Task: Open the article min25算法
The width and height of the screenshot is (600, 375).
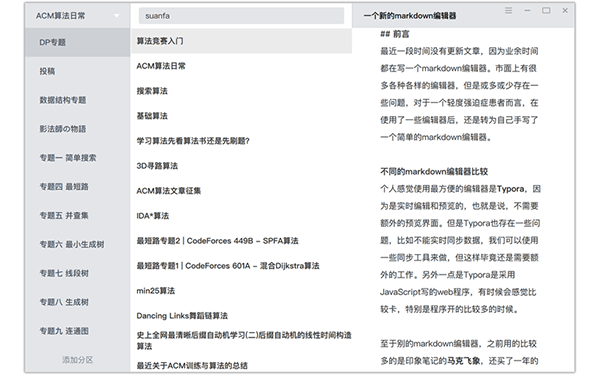Action: pyautogui.click(x=241, y=290)
